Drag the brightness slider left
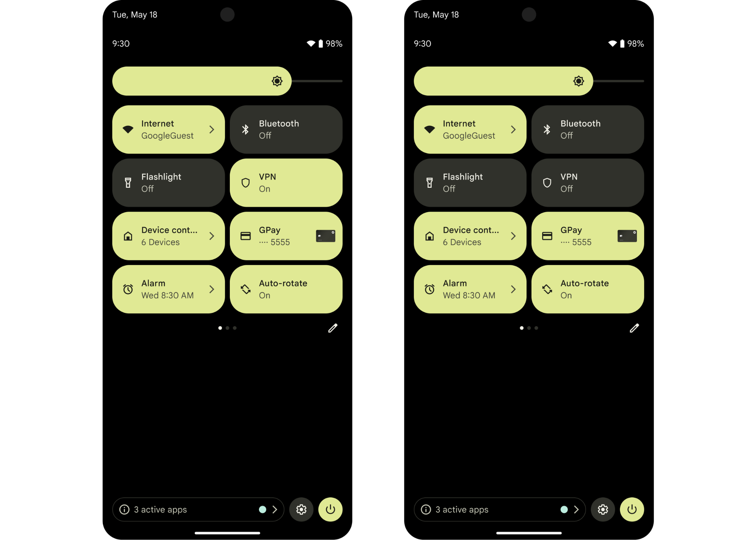 [279, 80]
